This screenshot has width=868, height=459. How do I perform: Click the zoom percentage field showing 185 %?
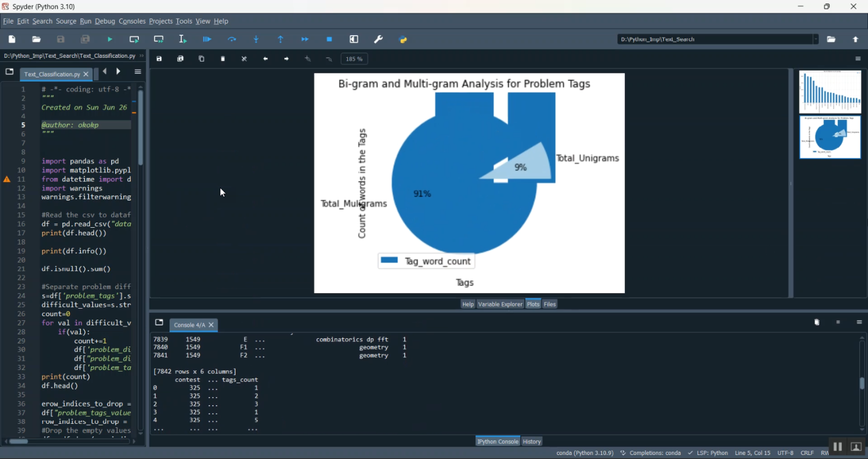pos(354,59)
